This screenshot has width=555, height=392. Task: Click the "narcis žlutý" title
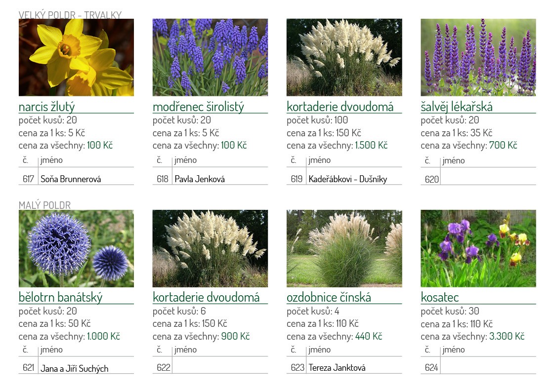pos(47,107)
